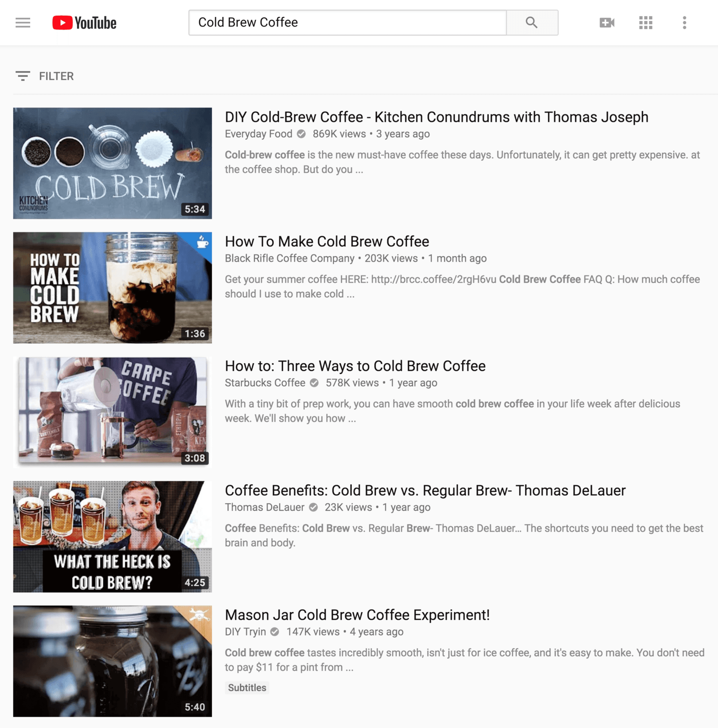This screenshot has height=728, width=718.
Task: Click the YouTube logo to go home
Action: [x=84, y=22]
